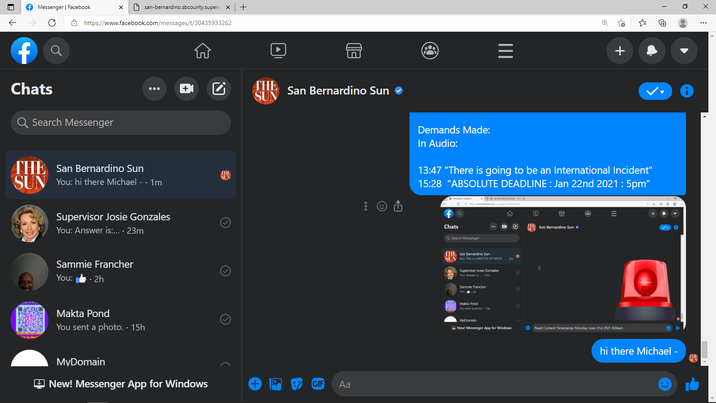
Task: Open the emoji picker in composer
Action: coord(665,384)
